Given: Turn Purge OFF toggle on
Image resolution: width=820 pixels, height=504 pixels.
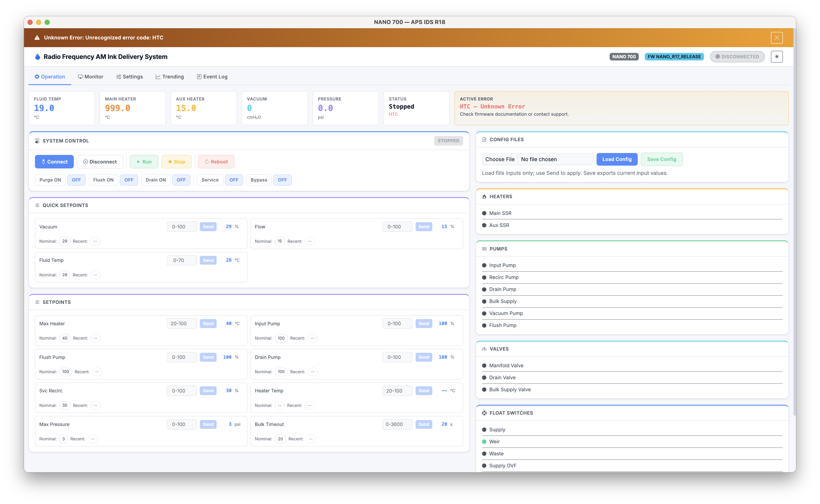Looking at the screenshot, I should click(x=76, y=180).
